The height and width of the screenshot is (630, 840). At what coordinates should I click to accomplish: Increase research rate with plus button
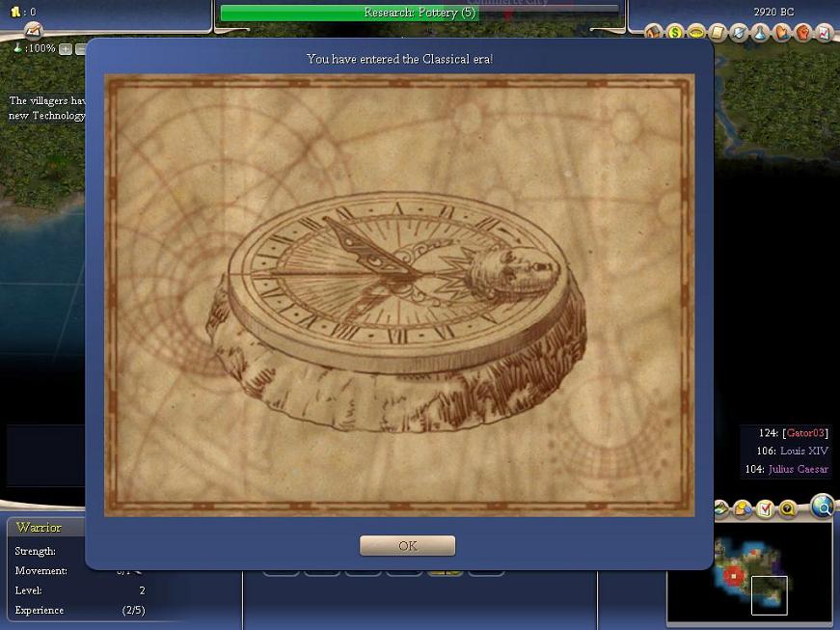tap(66, 49)
